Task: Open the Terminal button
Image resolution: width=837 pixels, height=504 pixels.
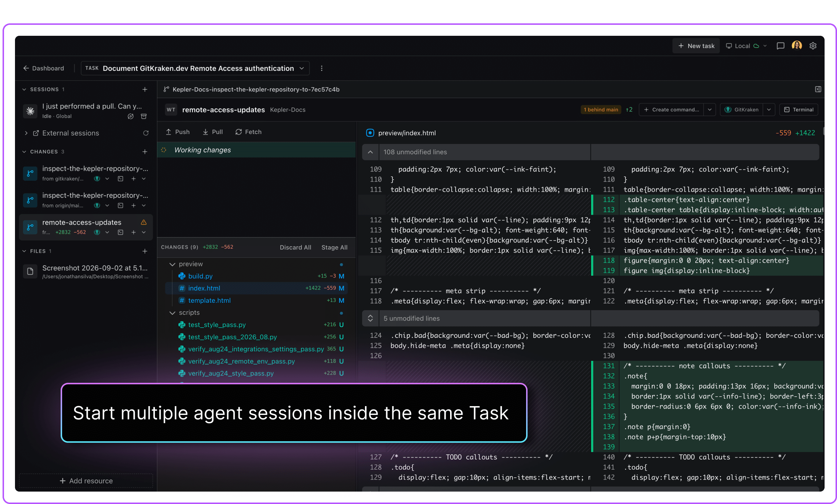Action: coord(799,110)
